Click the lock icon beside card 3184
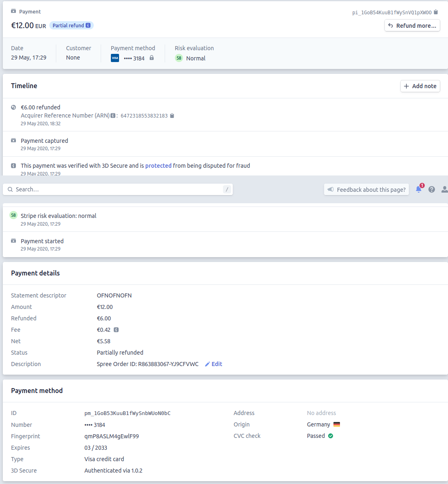The height and width of the screenshot is (484, 448). pyautogui.click(x=152, y=58)
